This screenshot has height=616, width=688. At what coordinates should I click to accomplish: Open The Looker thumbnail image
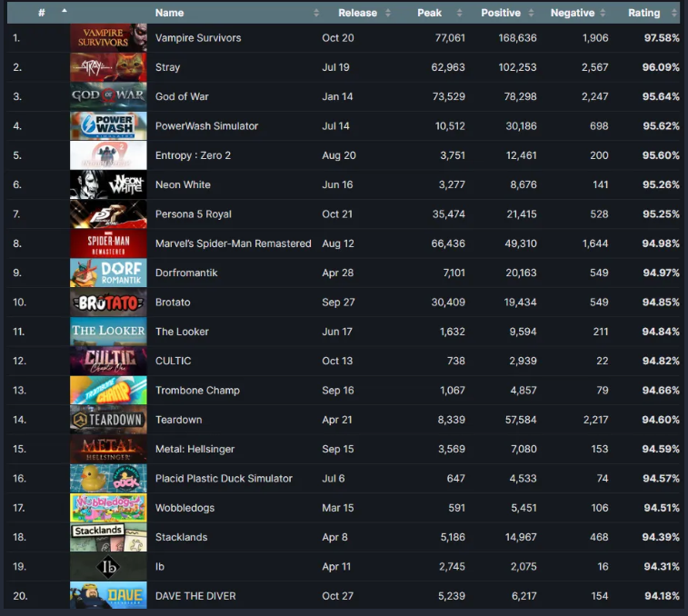tap(108, 332)
